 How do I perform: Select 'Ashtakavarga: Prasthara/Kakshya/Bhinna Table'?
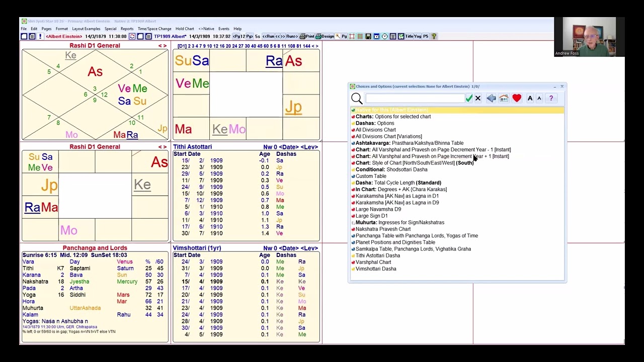[x=410, y=143]
